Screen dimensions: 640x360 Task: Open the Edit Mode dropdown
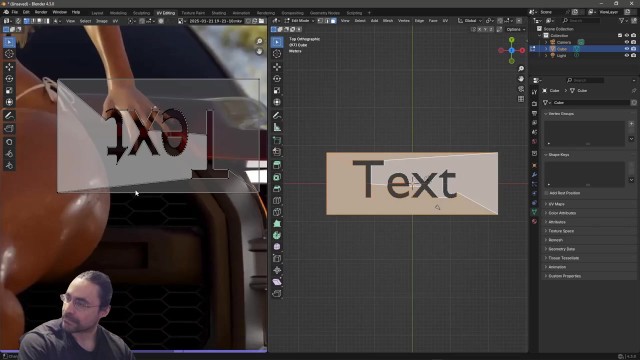(x=300, y=20)
